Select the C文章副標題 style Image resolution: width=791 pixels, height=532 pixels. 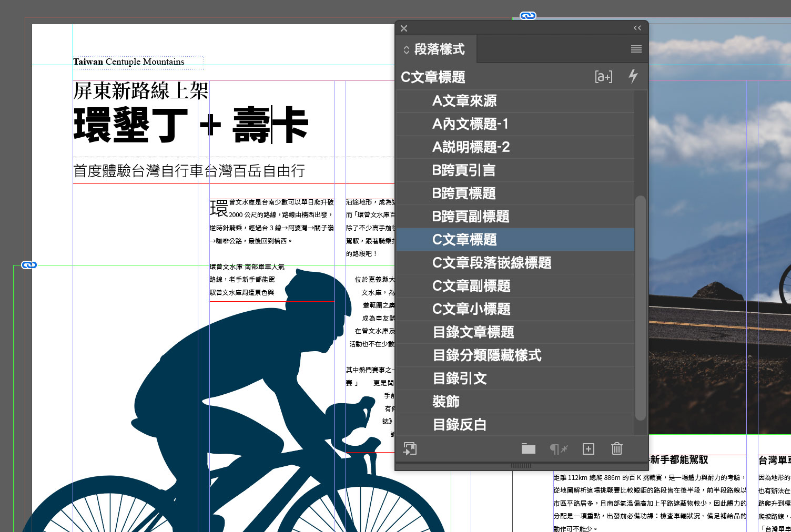471,286
